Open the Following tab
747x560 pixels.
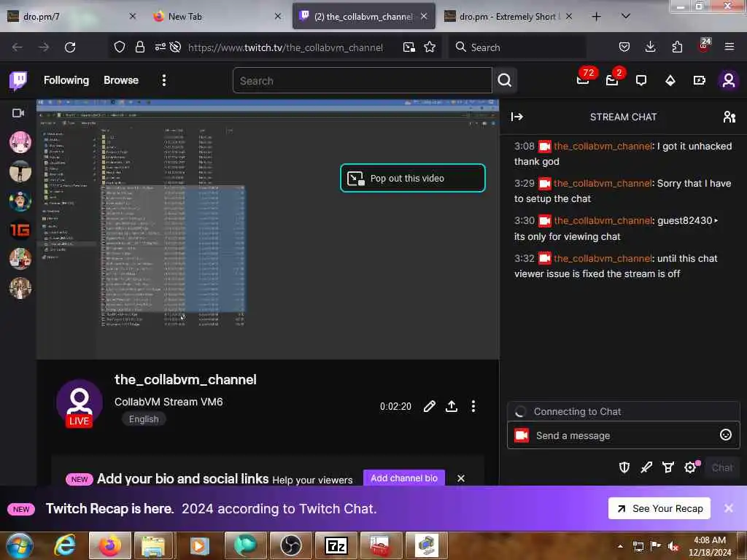(x=66, y=80)
